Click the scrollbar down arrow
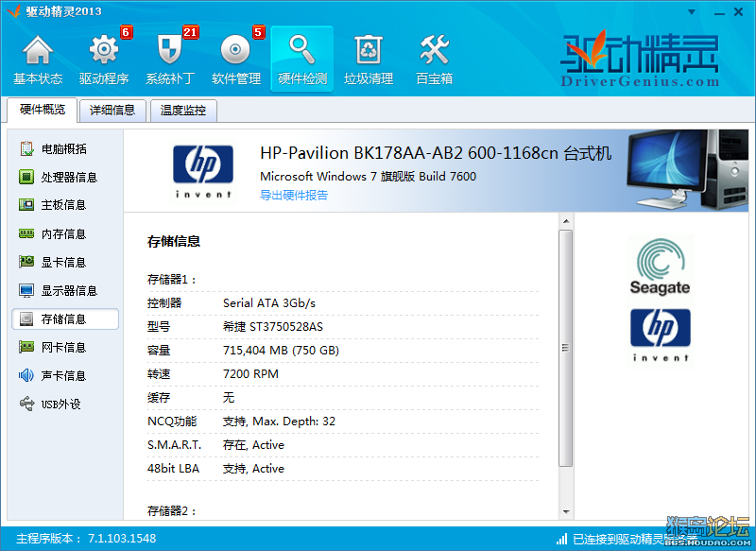The height and width of the screenshot is (551, 756). [x=566, y=512]
